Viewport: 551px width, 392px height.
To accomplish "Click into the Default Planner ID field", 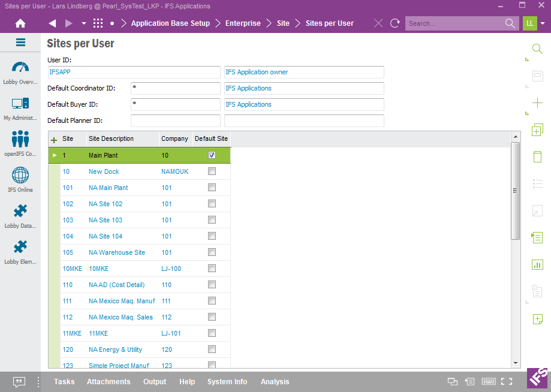I will point(176,121).
